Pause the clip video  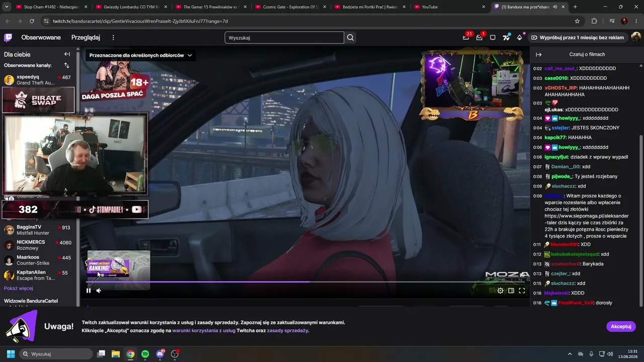(89, 290)
